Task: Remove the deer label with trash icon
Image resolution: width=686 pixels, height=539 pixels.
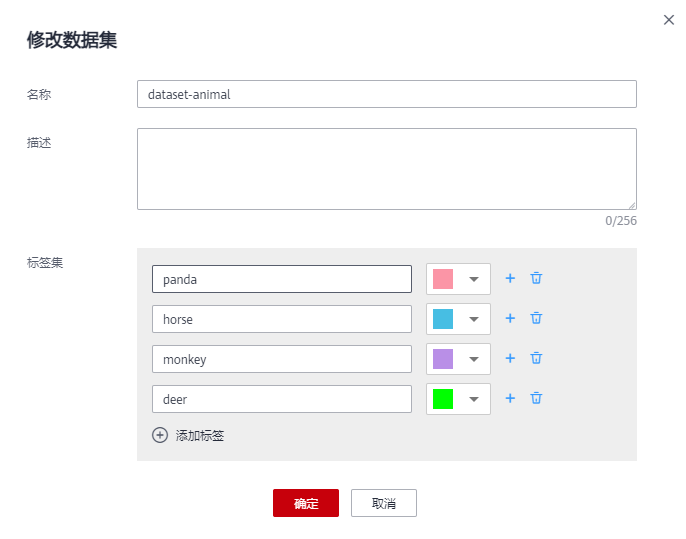Action: 536,398
